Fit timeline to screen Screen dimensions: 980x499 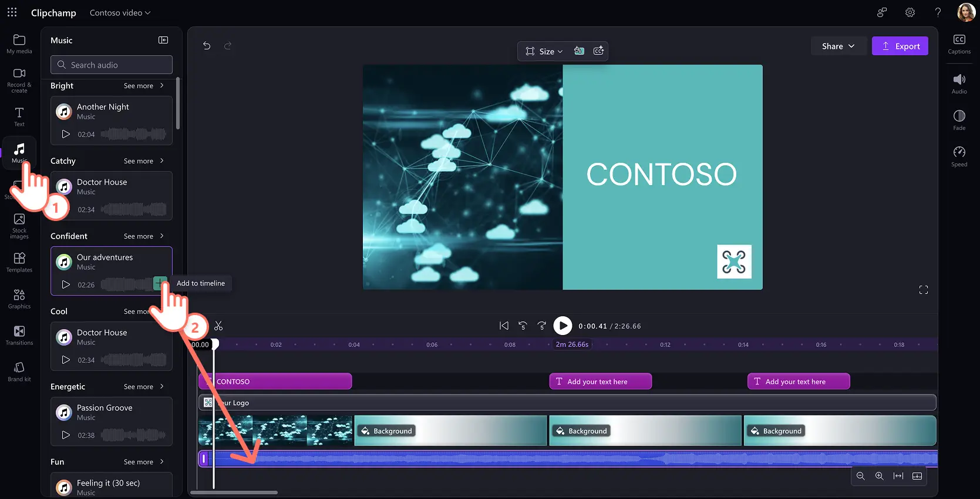tap(898, 476)
